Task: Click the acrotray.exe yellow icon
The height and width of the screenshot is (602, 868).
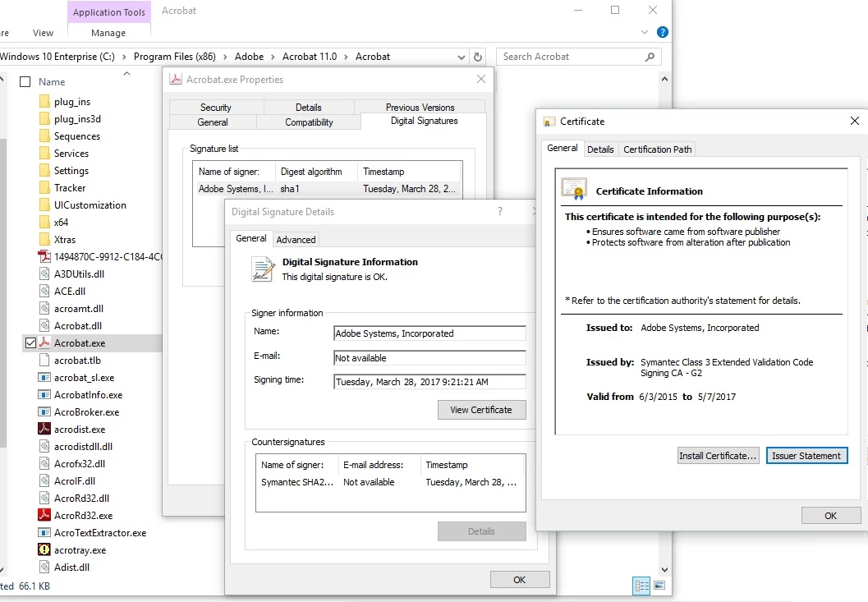Action: coord(44,549)
